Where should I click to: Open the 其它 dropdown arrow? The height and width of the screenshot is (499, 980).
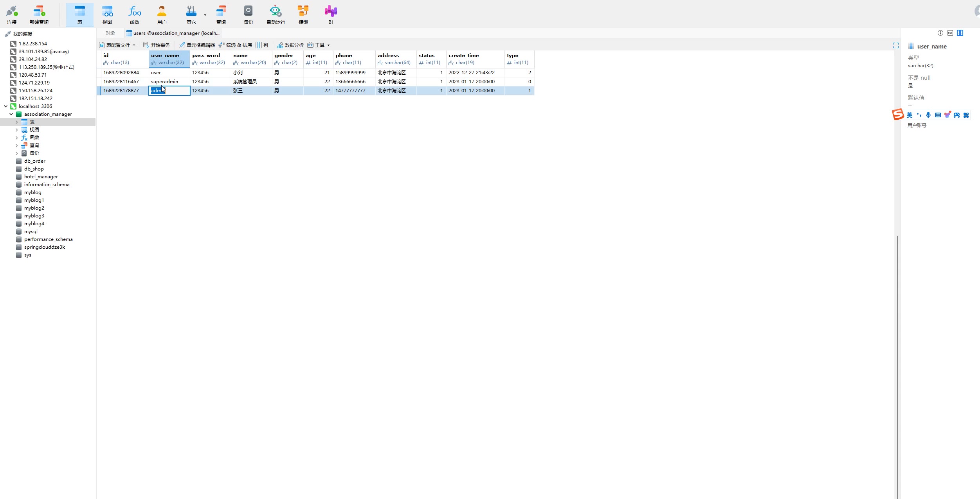(x=205, y=15)
